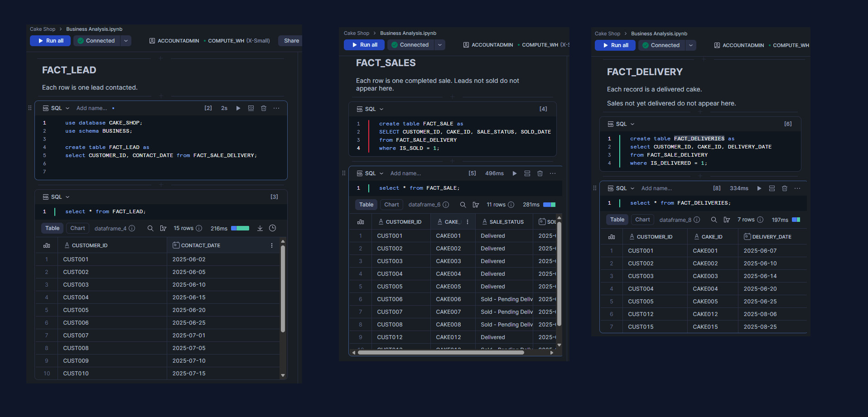Select the Table view for dataframe_8
This screenshot has width=868, height=417.
(x=617, y=220)
